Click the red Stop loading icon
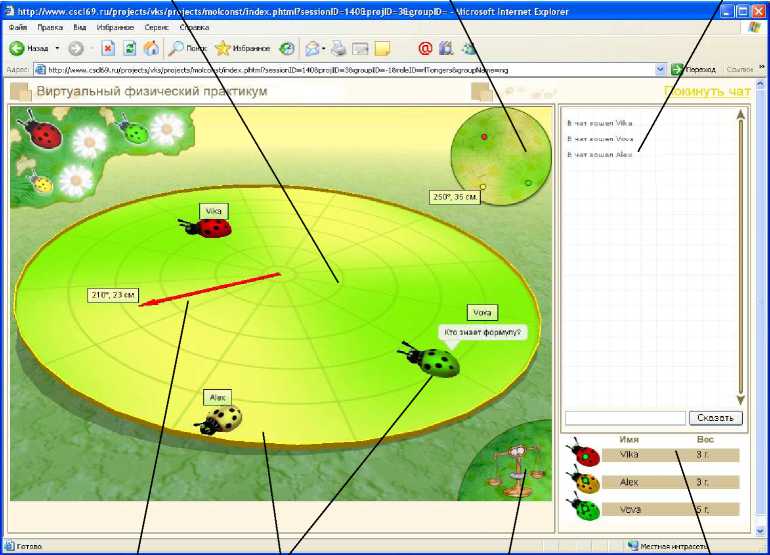The image size is (770, 555). [108, 48]
